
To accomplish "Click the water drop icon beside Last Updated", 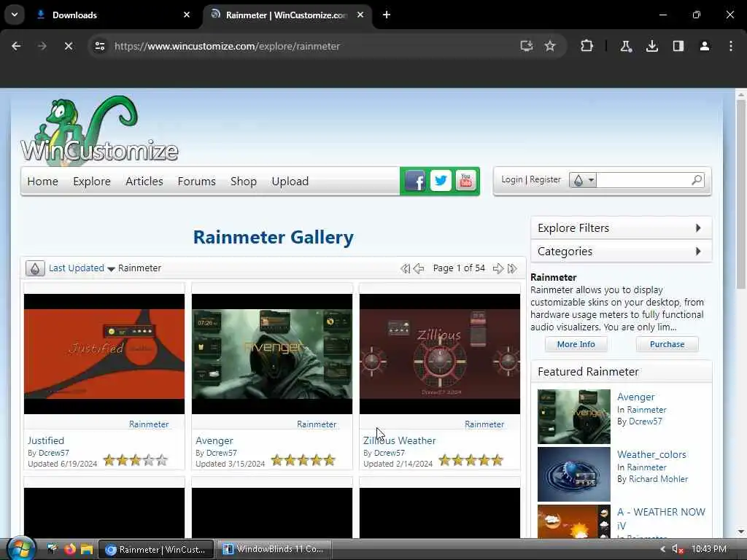I will pos(35,268).
